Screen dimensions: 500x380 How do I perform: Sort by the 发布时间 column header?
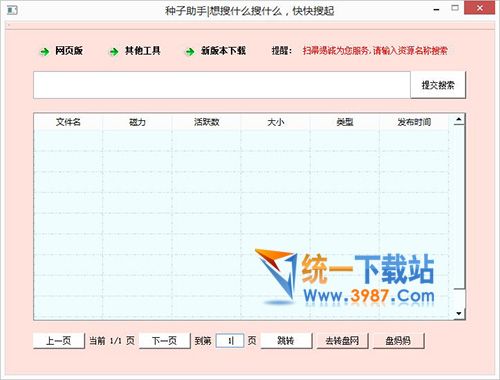414,122
